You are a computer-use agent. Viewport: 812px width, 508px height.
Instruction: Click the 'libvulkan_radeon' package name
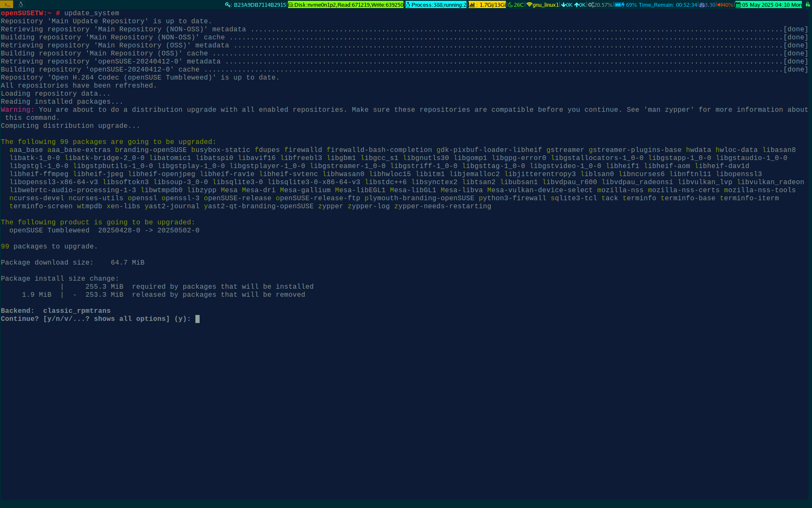(x=771, y=182)
